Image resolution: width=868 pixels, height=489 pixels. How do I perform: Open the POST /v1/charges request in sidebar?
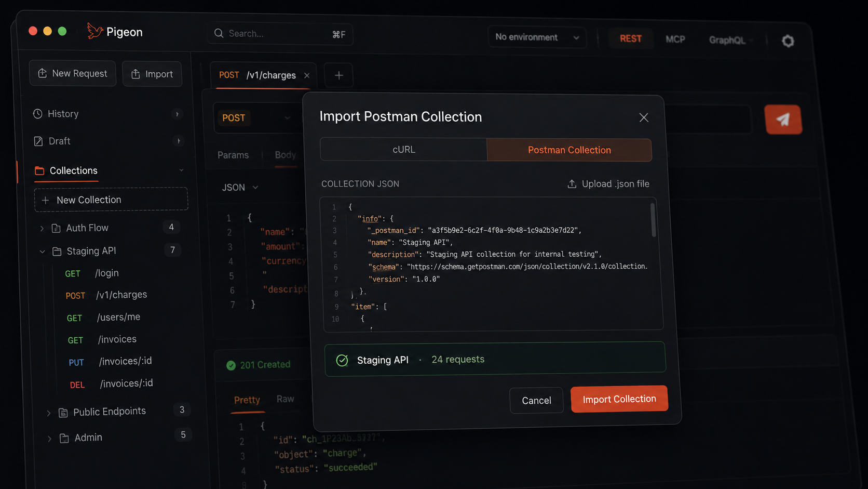pos(106,295)
